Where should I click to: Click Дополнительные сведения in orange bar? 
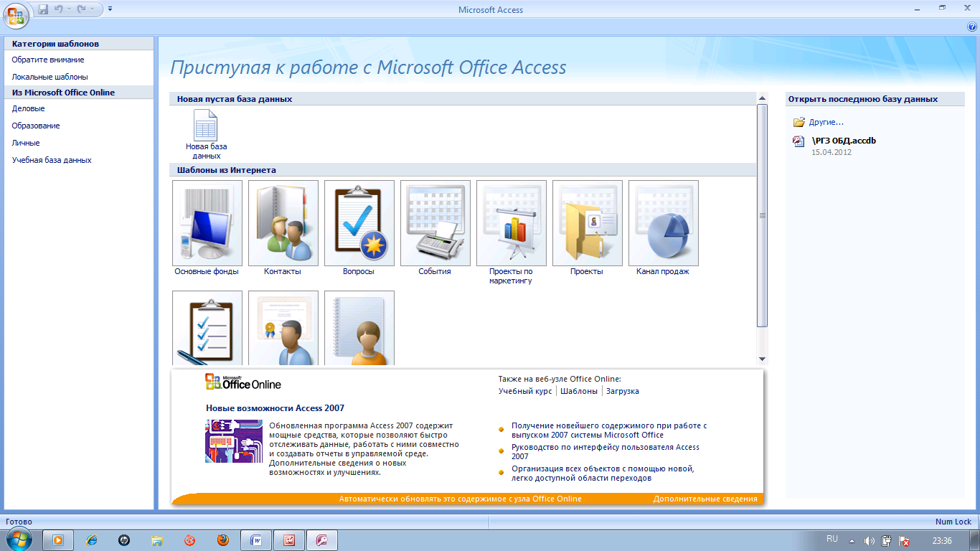click(705, 499)
